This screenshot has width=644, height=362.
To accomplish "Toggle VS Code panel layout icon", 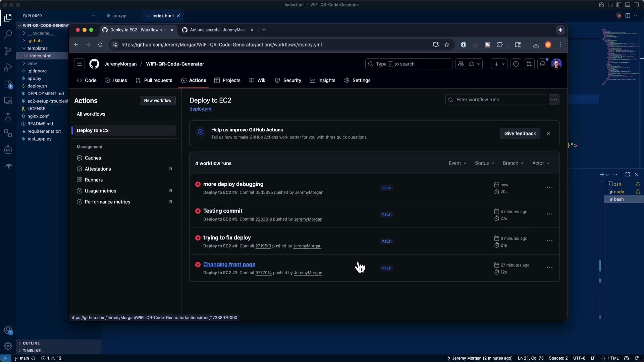I will (628, 5).
